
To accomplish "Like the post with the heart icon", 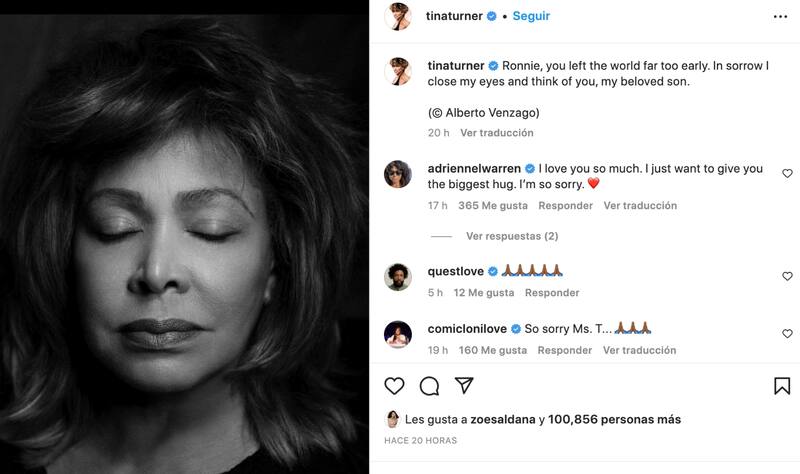I will coord(395,386).
